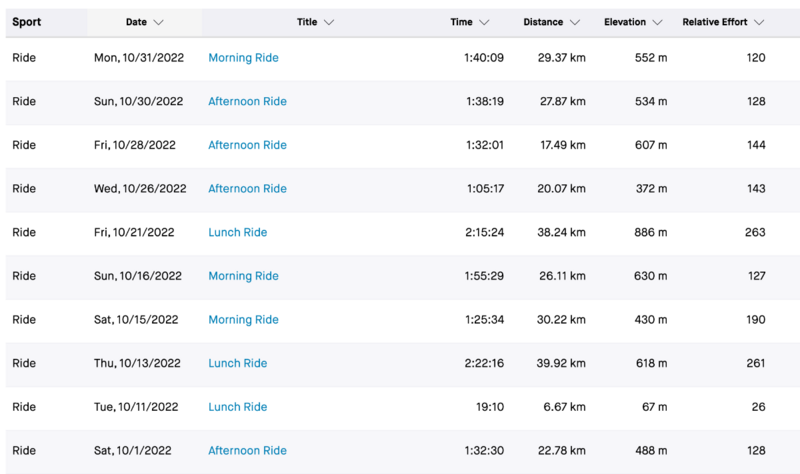Open the 39.92 km Lunch Ride
This screenshot has width=800, height=474.
237,363
